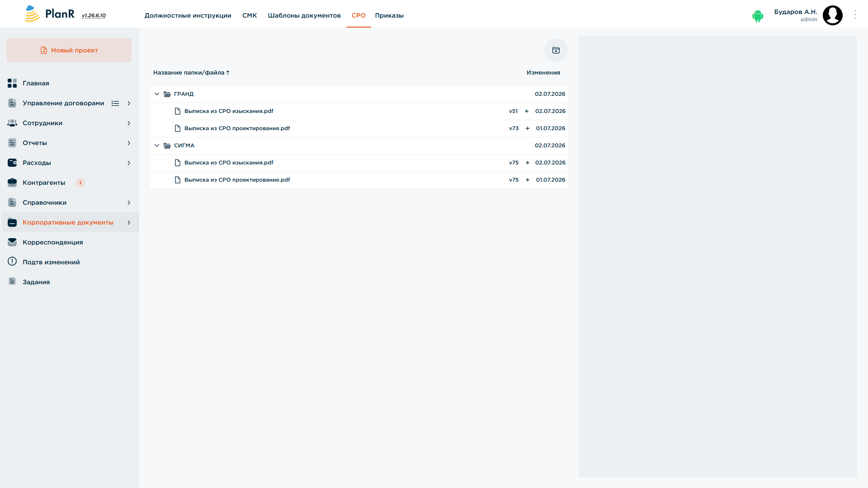Click the add new folder icon
This screenshot has width=868, height=488.
[556, 50]
